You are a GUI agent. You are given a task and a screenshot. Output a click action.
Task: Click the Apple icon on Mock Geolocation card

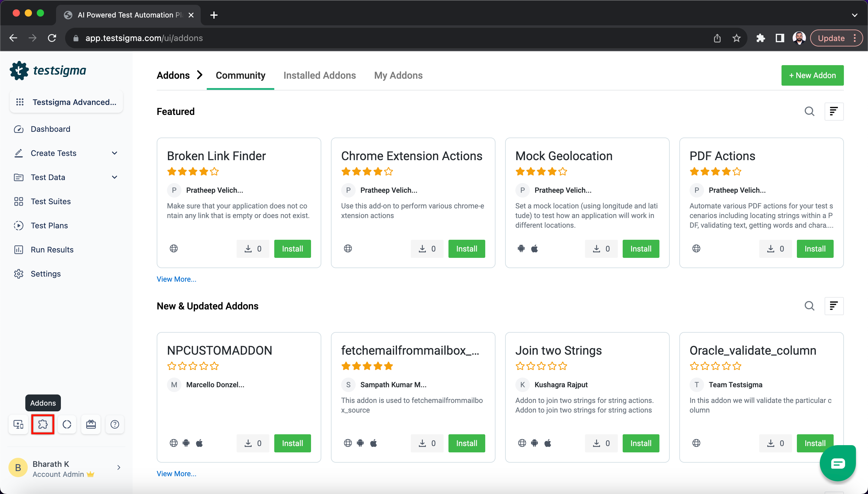pyautogui.click(x=534, y=249)
